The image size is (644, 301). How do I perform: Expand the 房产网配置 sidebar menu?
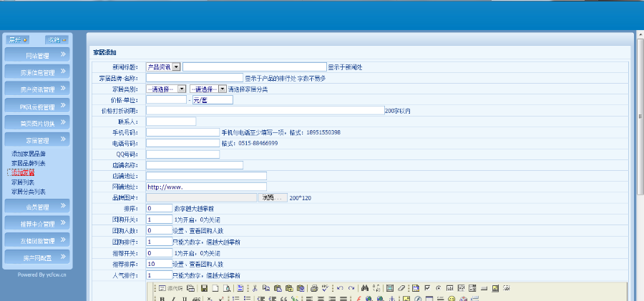37,257
